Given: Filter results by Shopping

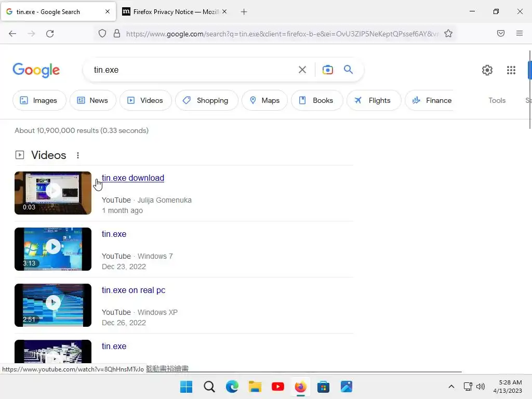Looking at the screenshot, I should click(206, 100).
